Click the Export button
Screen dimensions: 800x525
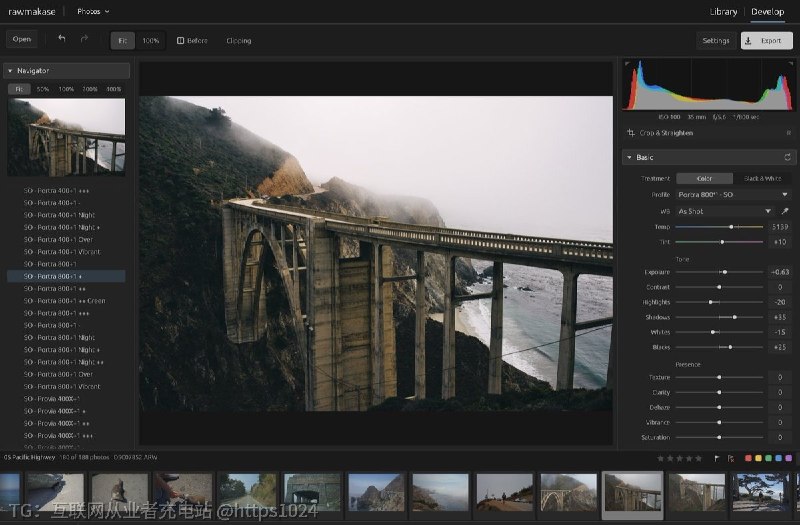pyautogui.click(x=766, y=40)
